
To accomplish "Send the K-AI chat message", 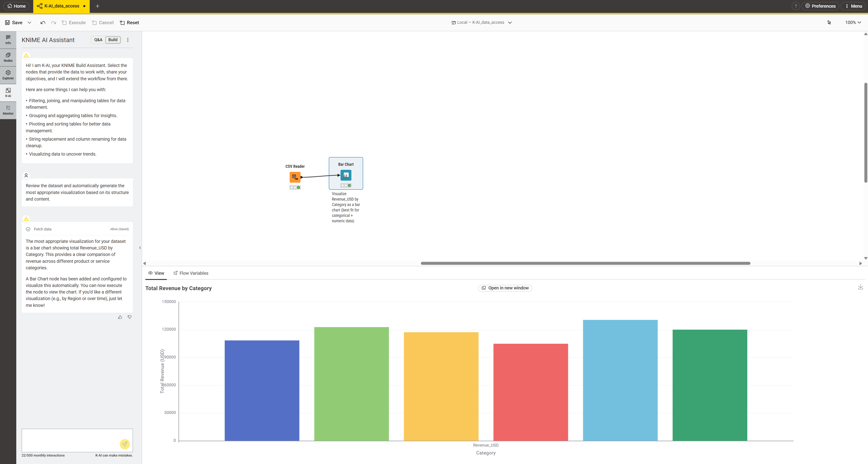I will click(125, 444).
